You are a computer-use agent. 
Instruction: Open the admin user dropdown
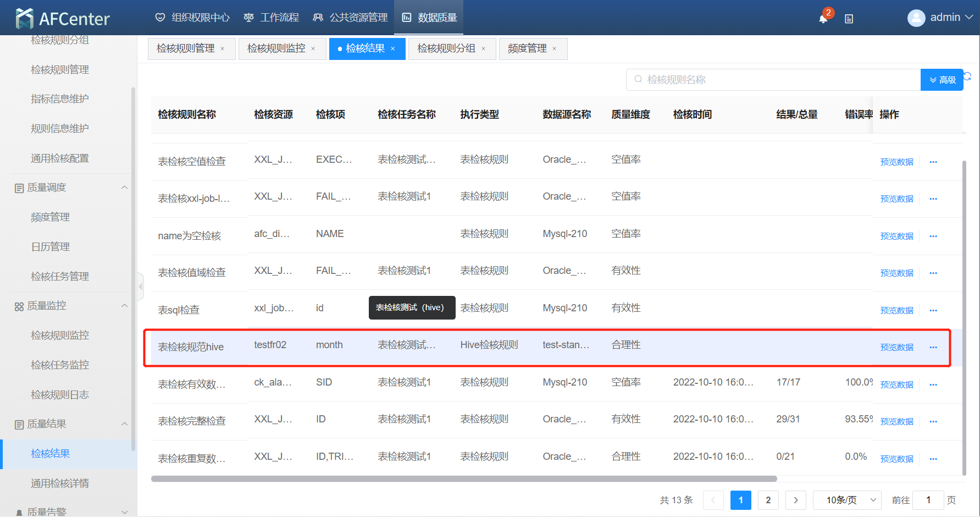pyautogui.click(x=940, y=18)
